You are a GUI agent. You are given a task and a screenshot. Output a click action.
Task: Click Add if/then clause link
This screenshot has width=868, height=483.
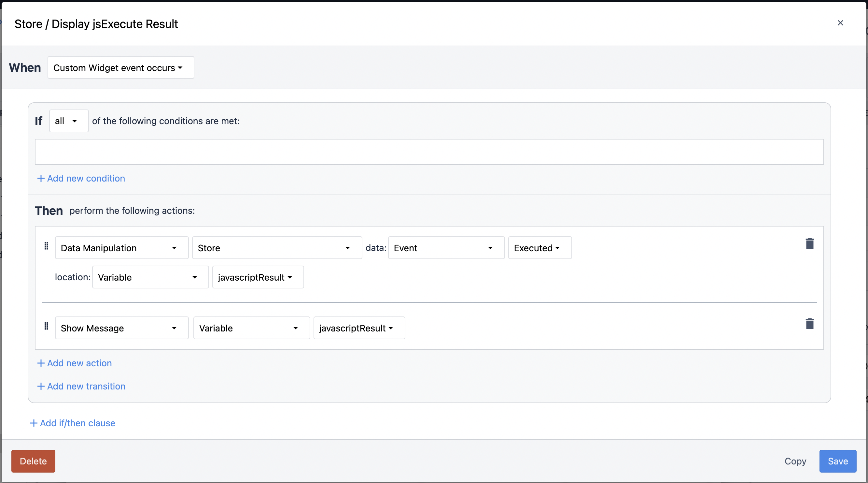coord(73,423)
